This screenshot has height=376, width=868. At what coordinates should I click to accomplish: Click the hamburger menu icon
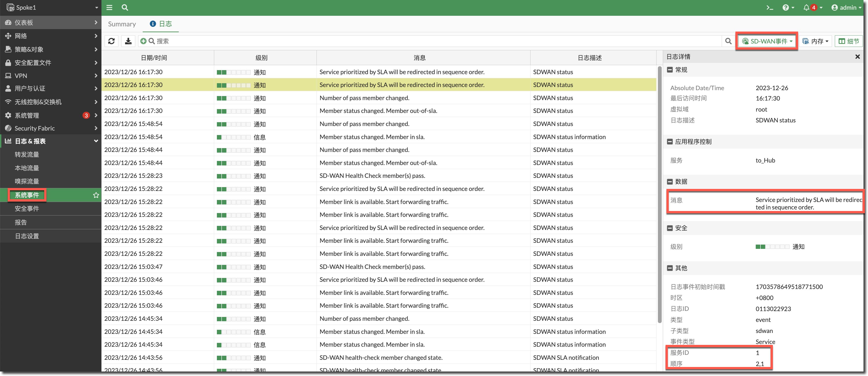(x=109, y=7)
